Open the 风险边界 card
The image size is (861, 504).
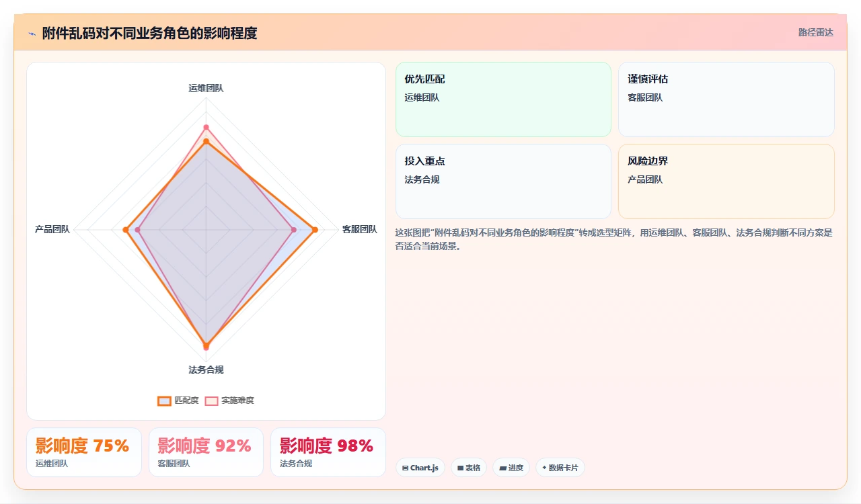726,181
